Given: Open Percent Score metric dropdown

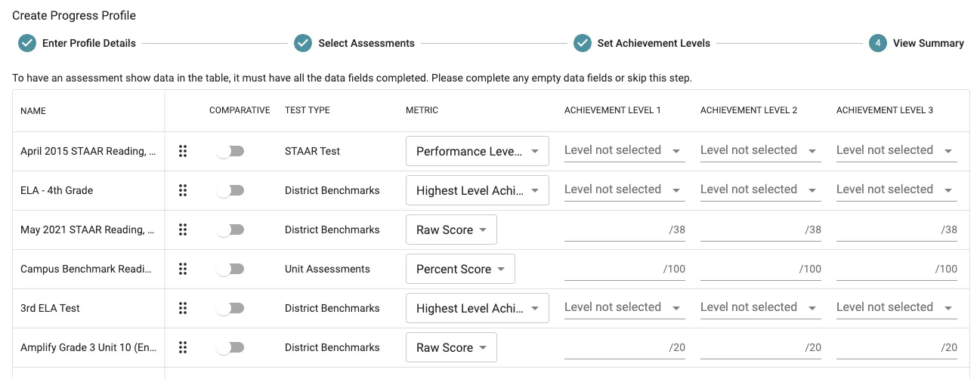Looking at the screenshot, I should click(460, 269).
